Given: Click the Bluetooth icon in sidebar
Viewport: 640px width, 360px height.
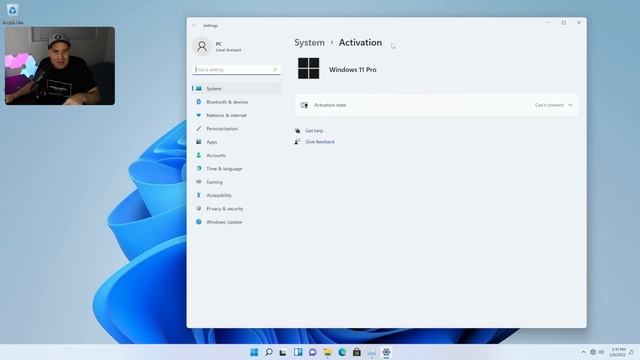Looking at the screenshot, I should pos(199,102).
